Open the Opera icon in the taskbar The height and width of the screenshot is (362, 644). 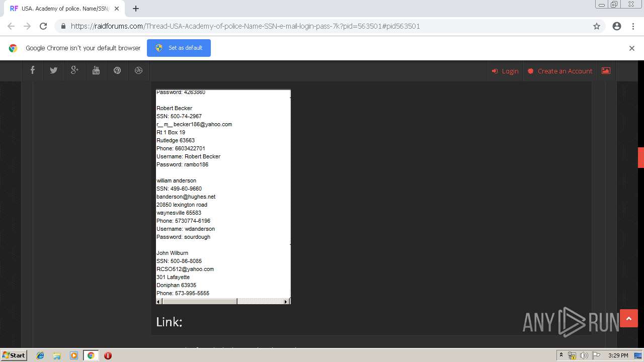tap(108, 355)
